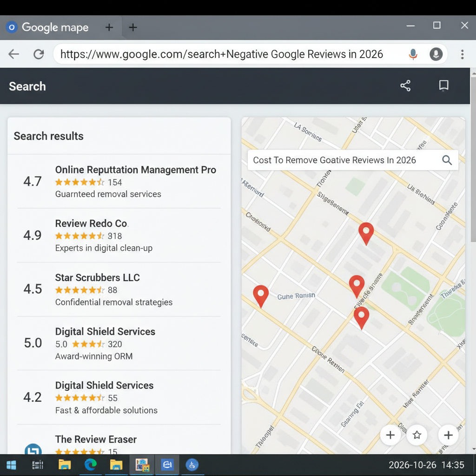Open the Windows Start button
The height and width of the screenshot is (476, 476).
pyautogui.click(x=11, y=465)
